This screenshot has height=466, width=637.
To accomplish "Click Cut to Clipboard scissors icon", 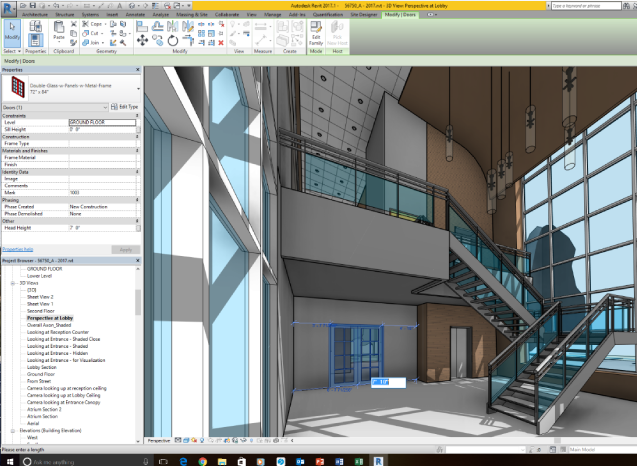I will 74,24.
